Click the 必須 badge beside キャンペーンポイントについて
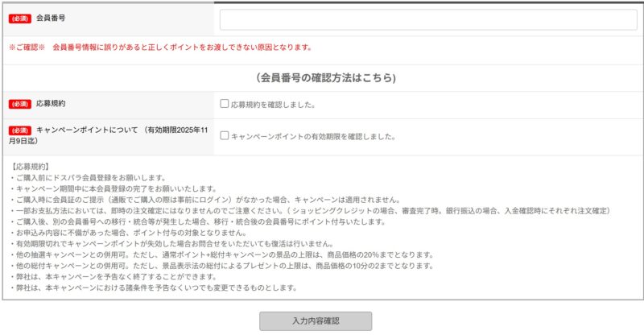This screenshot has height=335, width=644. pyautogui.click(x=20, y=130)
